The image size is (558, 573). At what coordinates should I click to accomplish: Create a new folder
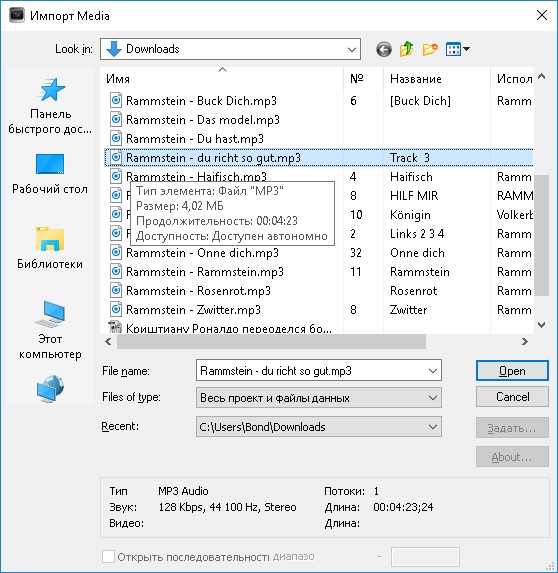pyautogui.click(x=430, y=49)
